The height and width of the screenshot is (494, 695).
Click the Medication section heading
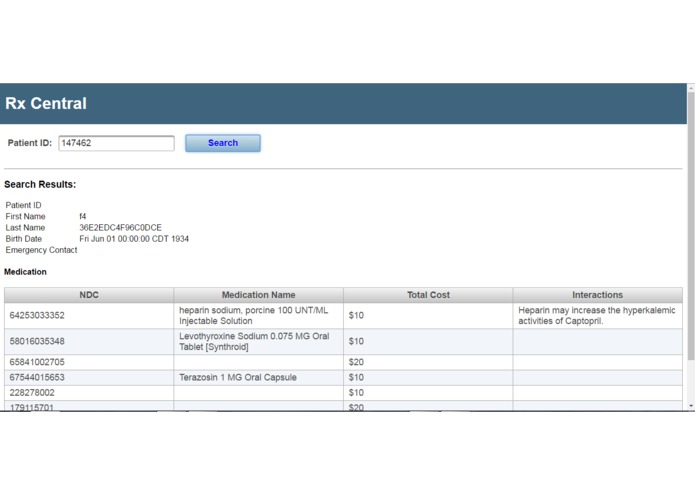pos(25,272)
